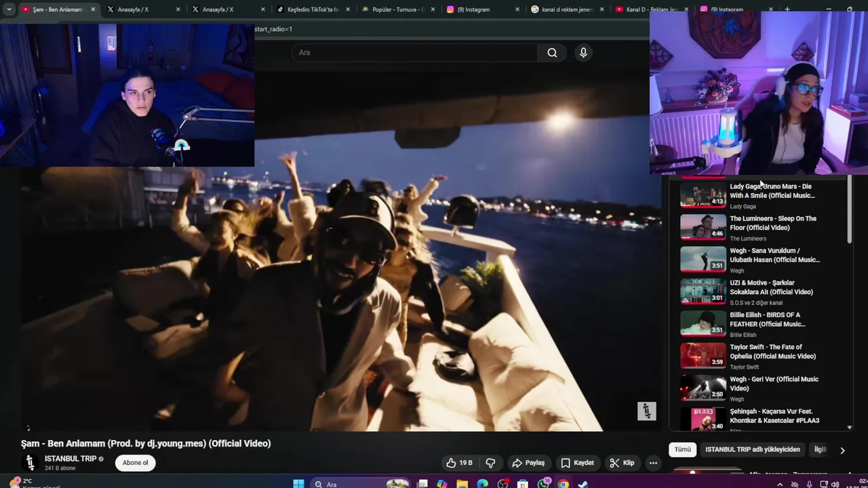The width and height of the screenshot is (868, 488).
Task: Open Google Chrome from the taskbar
Action: click(564, 484)
